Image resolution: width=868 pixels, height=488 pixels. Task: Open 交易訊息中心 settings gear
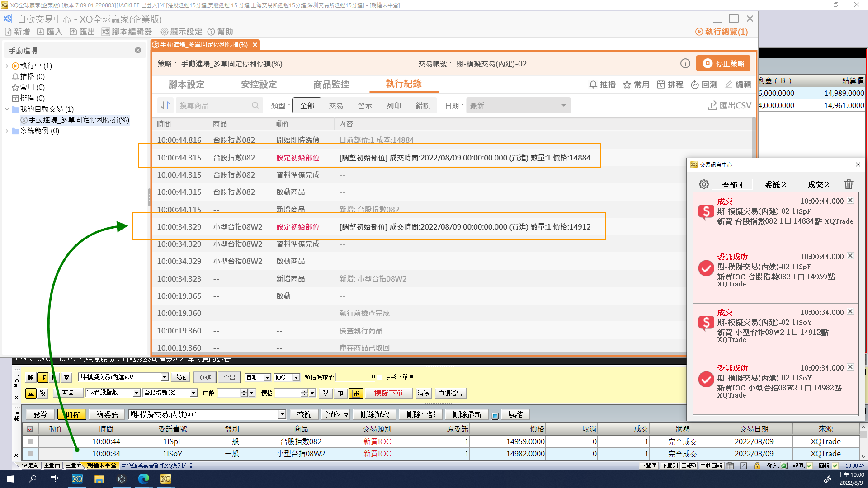703,184
